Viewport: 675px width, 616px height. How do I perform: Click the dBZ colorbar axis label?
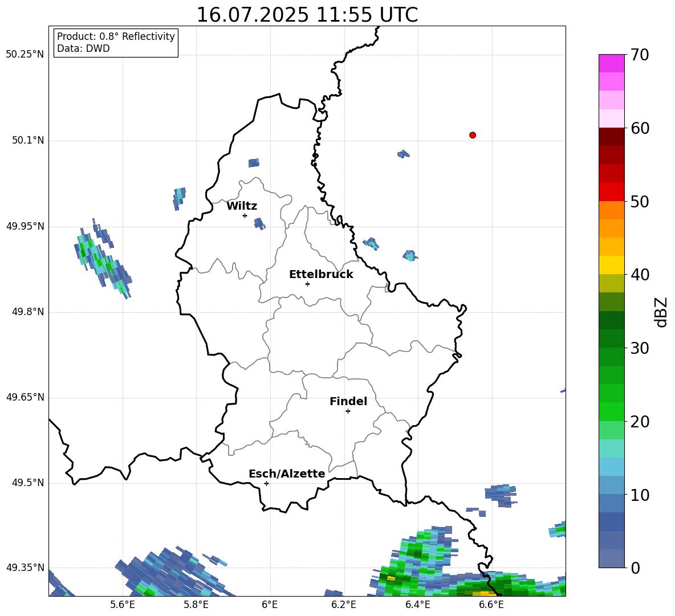click(x=662, y=312)
